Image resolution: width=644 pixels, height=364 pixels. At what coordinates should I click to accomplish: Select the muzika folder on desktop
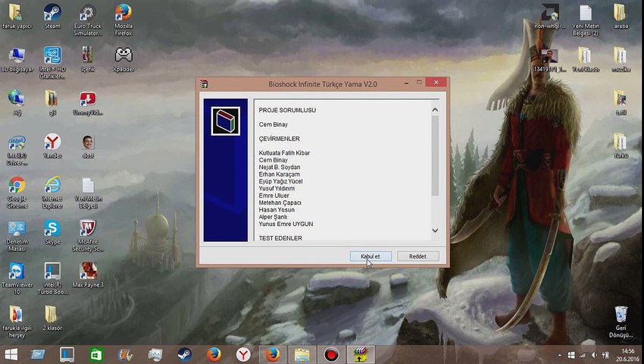[x=621, y=60]
